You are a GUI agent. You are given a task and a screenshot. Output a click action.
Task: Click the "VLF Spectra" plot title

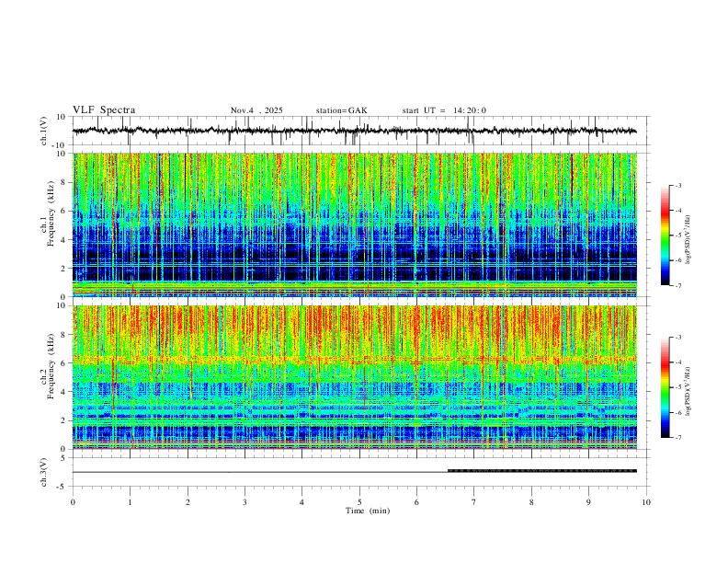pos(104,110)
